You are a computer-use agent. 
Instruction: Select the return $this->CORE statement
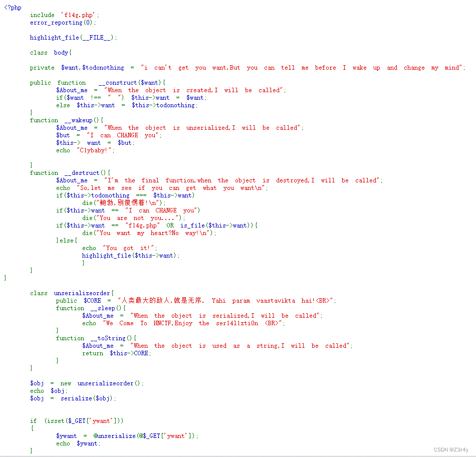coord(117,353)
